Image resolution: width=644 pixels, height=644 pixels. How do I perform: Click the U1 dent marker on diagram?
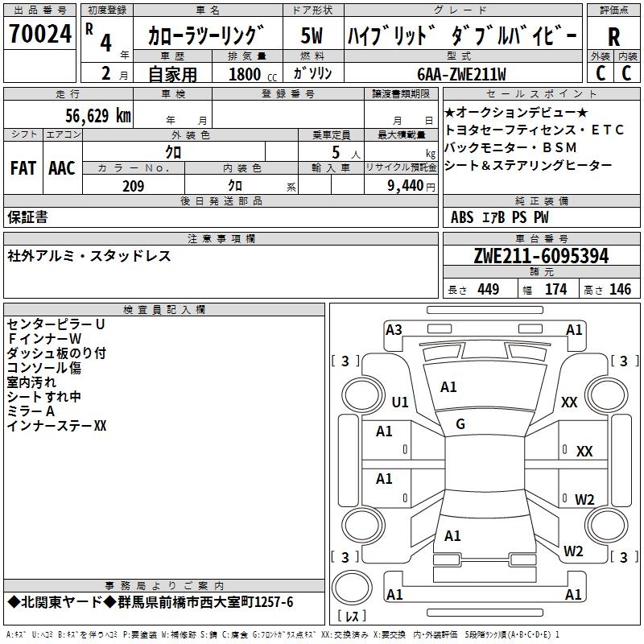(400, 402)
